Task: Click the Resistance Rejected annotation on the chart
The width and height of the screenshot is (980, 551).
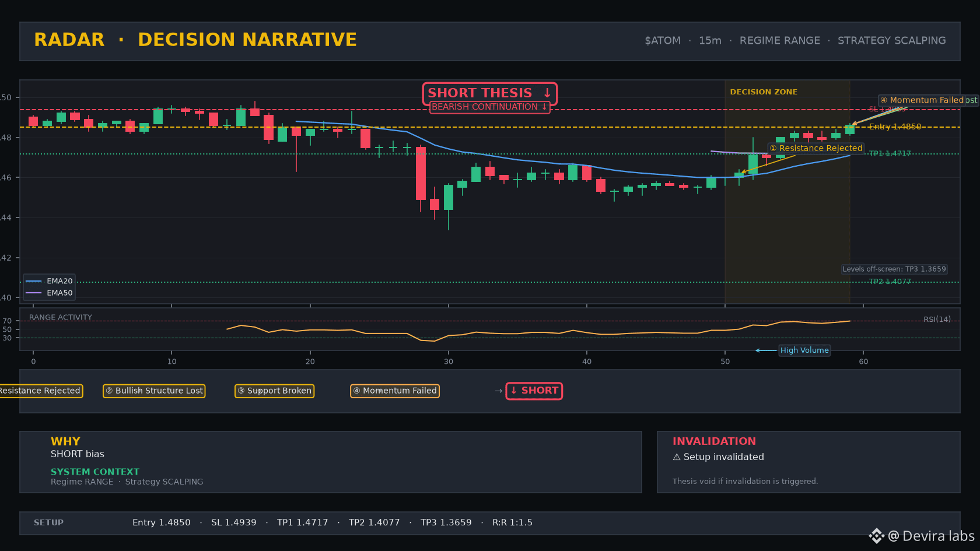Action: [x=815, y=148]
